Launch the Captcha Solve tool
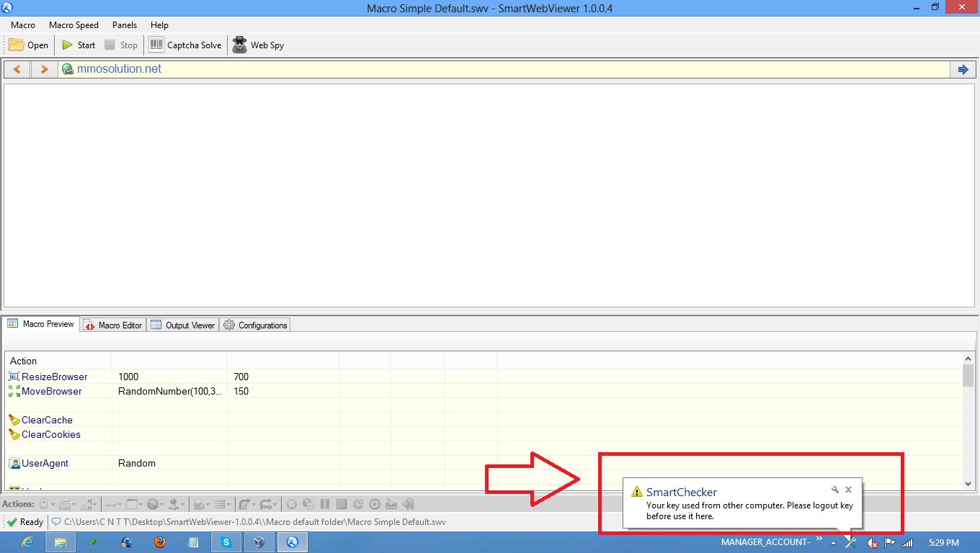 (186, 45)
